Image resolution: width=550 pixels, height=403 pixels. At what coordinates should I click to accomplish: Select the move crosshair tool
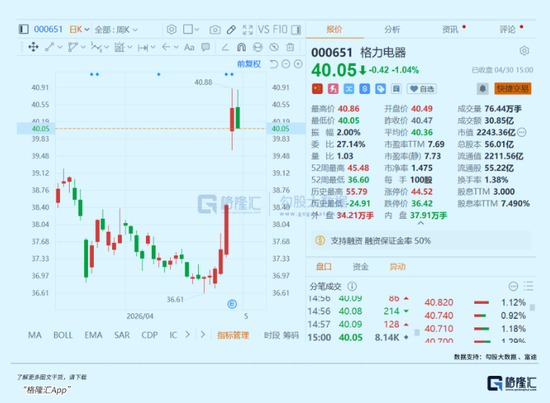[33, 47]
